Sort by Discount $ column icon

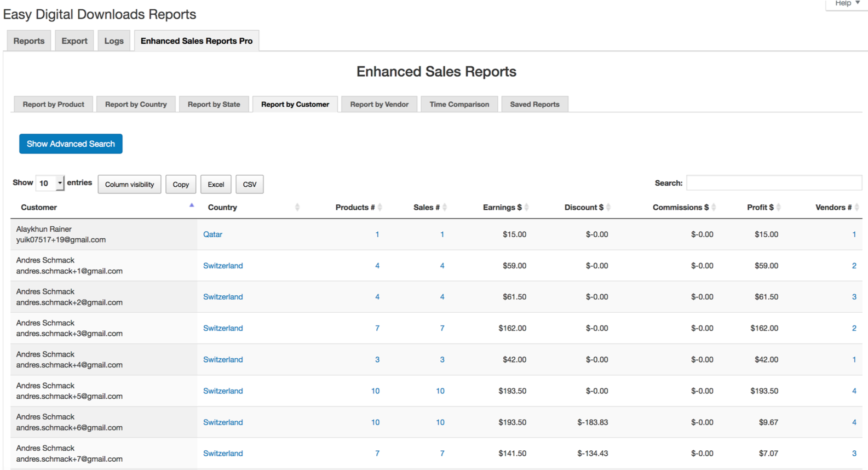tap(608, 207)
